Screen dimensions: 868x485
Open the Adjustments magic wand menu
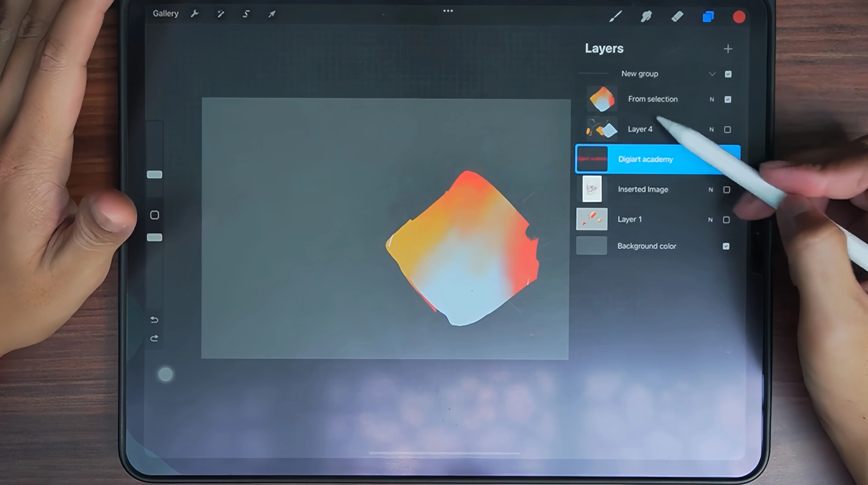coord(221,14)
